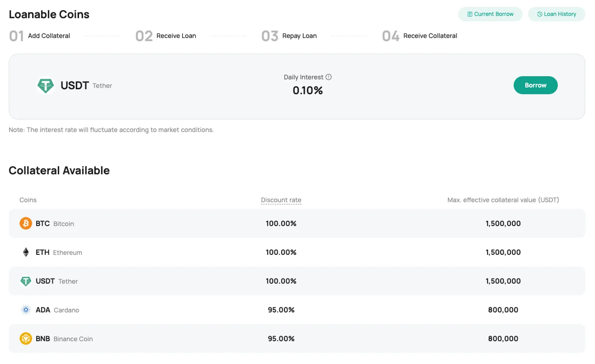Click the green Borrow button
The height and width of the screenshot is (364, 595).
[x=535, y=85]
